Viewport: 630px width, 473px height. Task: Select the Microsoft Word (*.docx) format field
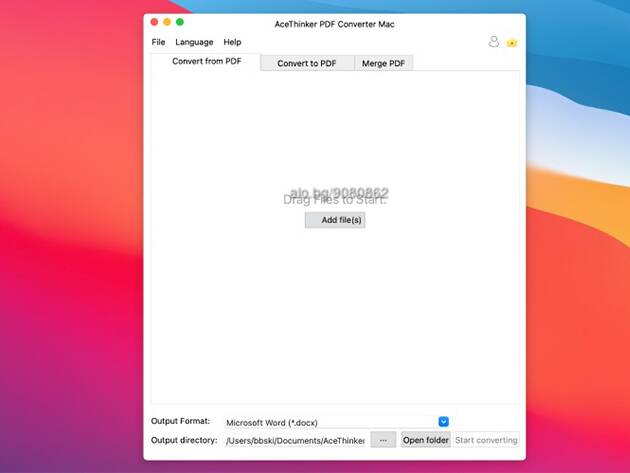click(337, 422)
